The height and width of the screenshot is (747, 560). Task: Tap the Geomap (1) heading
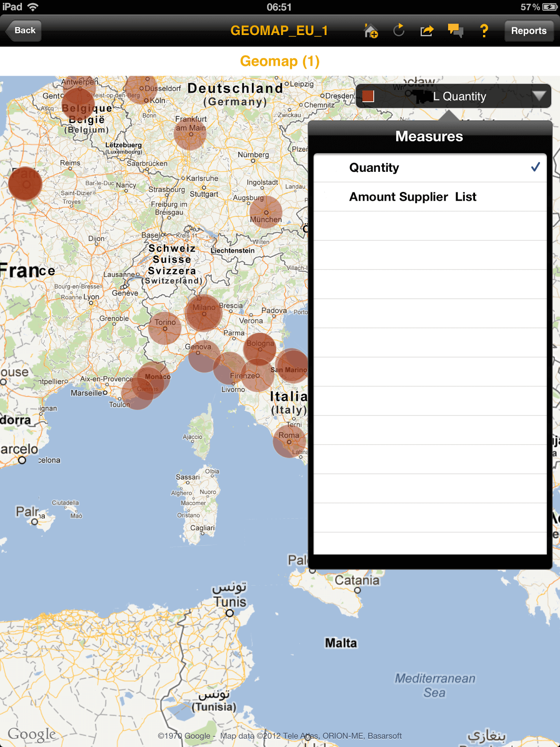click(x=280, y=61)
